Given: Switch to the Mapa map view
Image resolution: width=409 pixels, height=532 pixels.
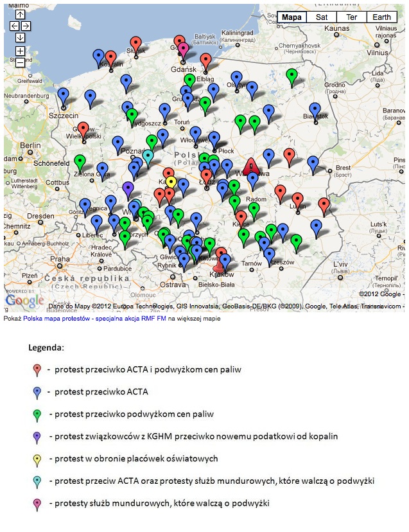Looking at the screenshot, I should coord(292,17).
